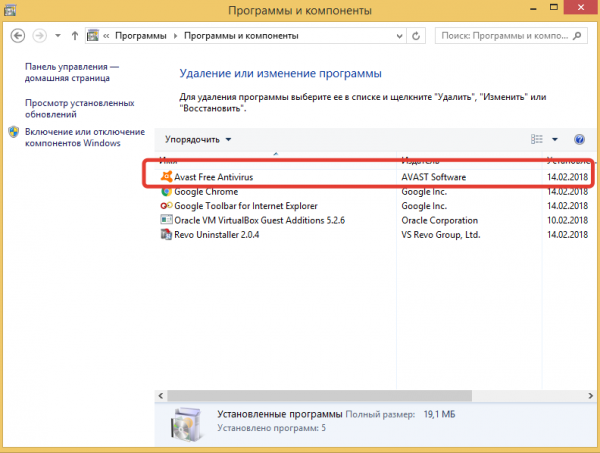The image size is (600, 453).
Task: Click the horizontal scrollbar right arrow
Action: click(590, 396)
